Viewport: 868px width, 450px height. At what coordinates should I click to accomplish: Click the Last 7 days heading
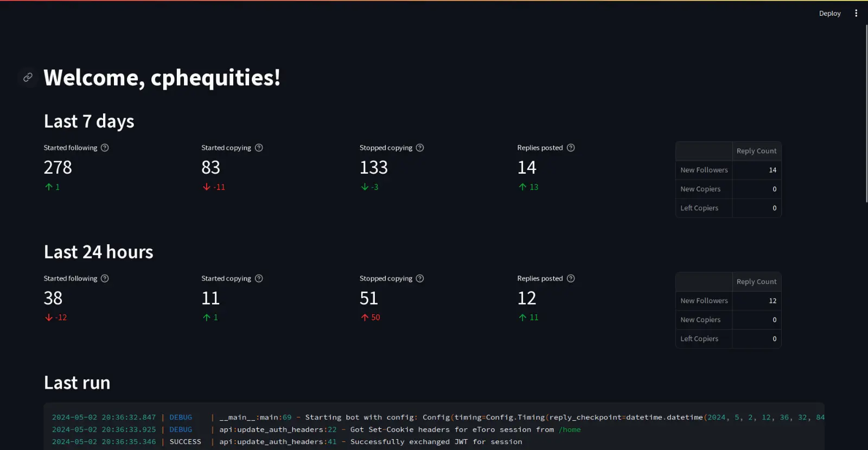[89, 121]
